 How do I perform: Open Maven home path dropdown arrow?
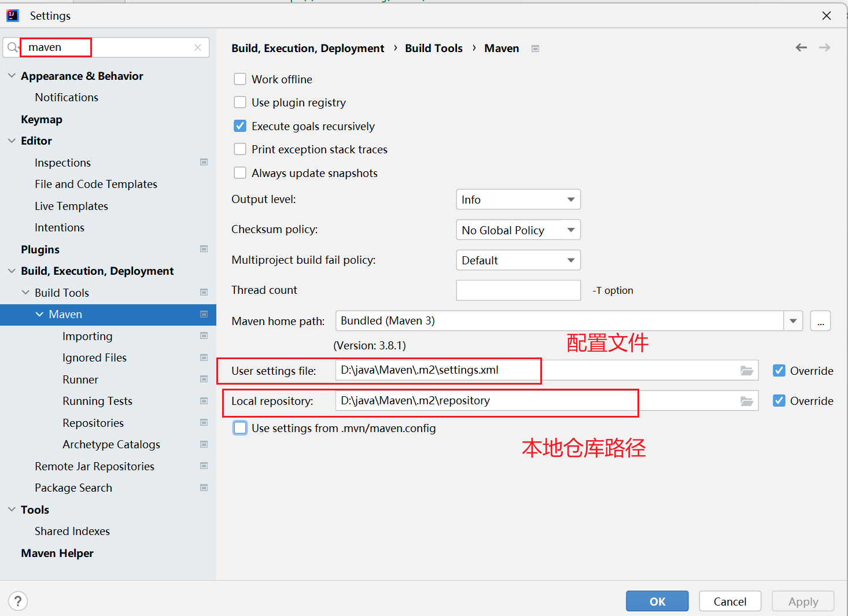click(x=793, y=321)
